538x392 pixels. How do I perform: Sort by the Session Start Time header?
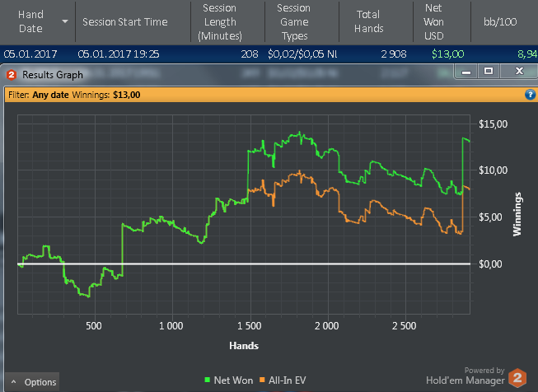(x=125, y=22)
